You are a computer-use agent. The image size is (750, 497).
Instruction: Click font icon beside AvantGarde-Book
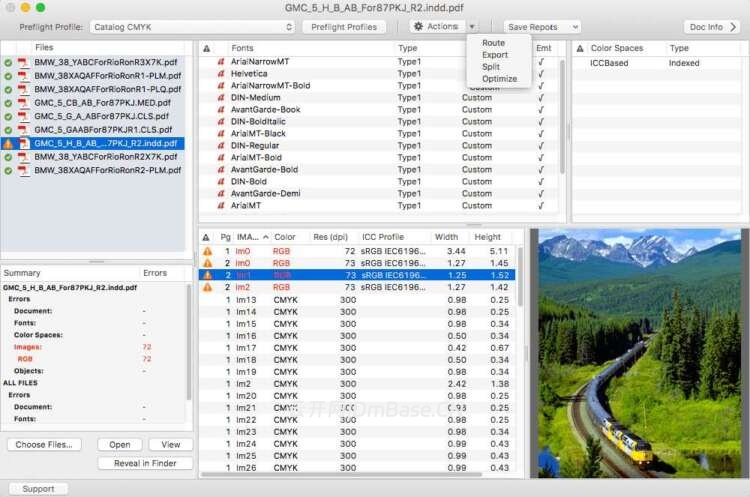pos(221,110)
